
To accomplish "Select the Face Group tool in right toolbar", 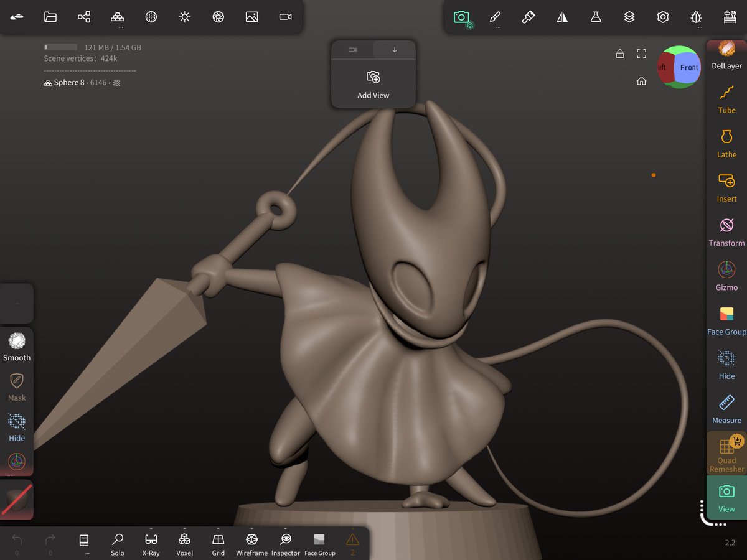I will pos(726,320).
